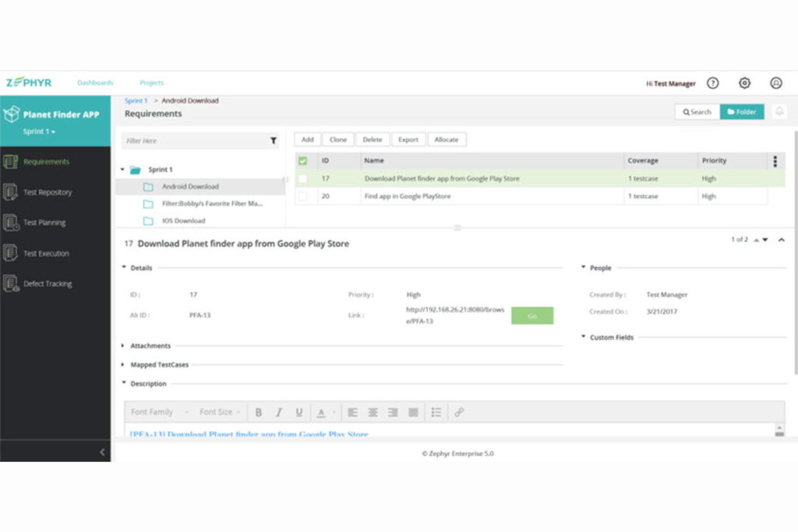Apply bold formatting in the description editor

[258, 412]
